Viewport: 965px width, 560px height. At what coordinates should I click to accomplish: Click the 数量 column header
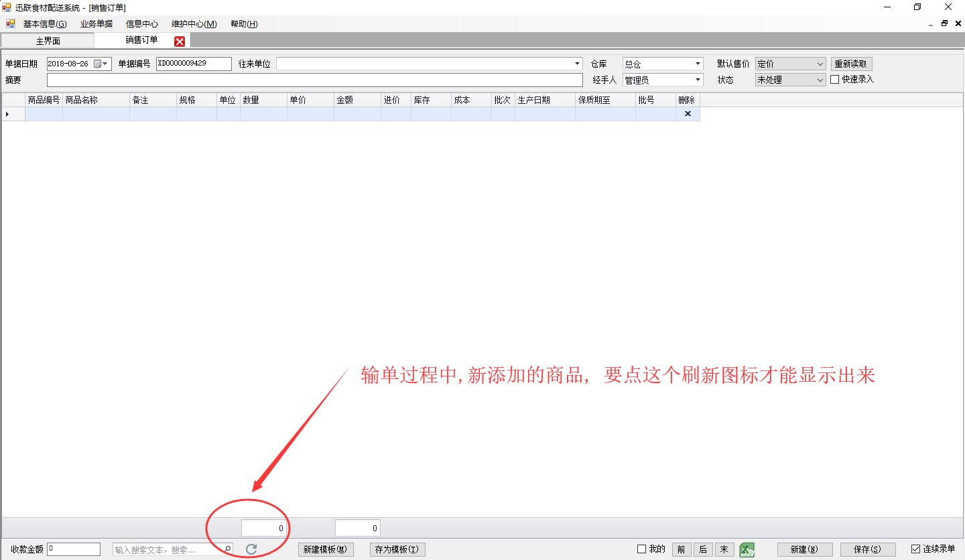point(264,100)
